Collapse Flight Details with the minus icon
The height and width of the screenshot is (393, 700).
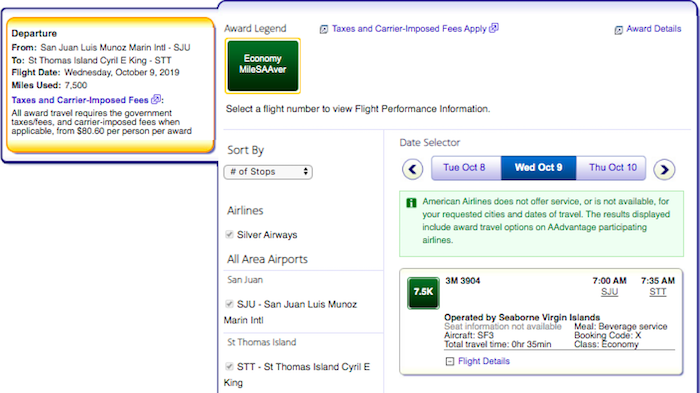pos(450,361)
